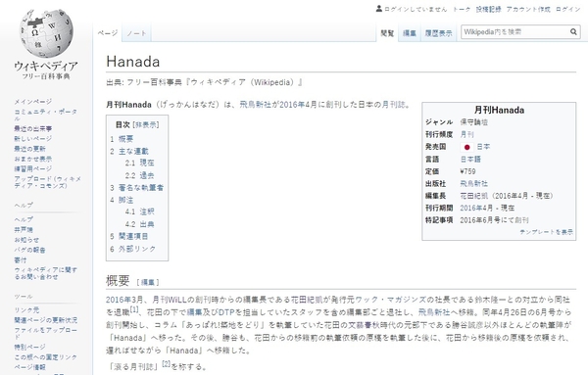Click バグの報告 sidebar link

click(30, 250)
